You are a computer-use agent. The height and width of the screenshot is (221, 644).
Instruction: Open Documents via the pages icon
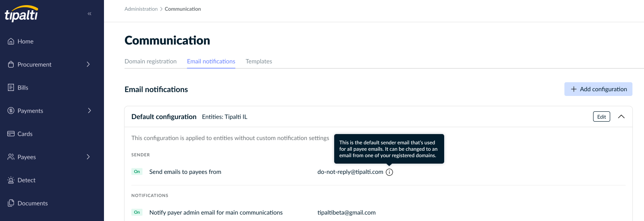(11, 203)
